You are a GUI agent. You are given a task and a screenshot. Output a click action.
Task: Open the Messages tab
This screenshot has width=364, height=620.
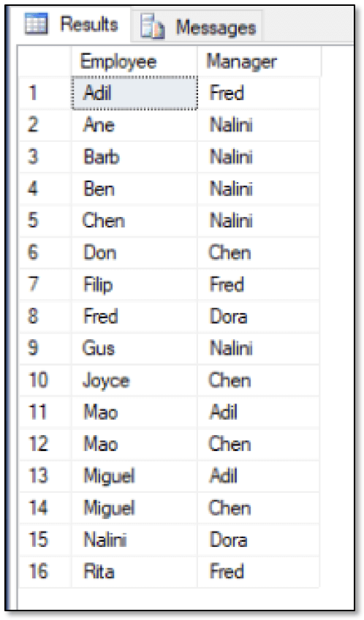197,27
